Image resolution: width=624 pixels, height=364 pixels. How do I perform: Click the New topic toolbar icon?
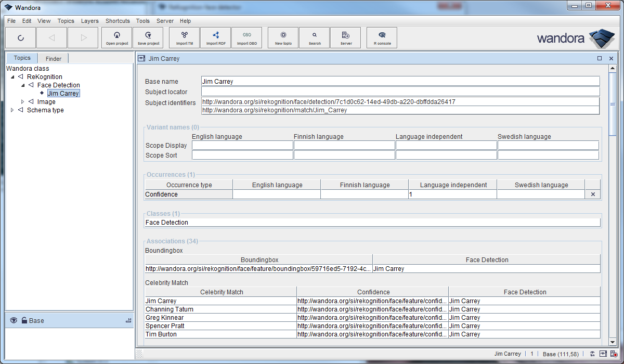[283, 38]
